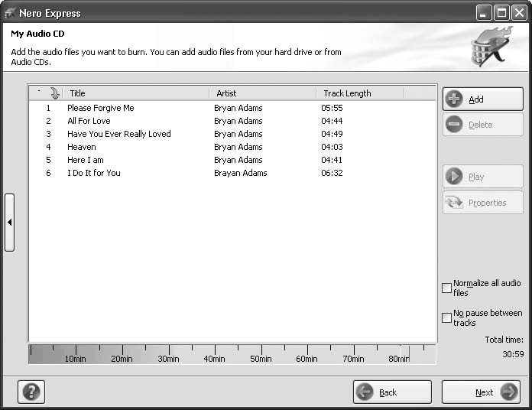Viewport: 532px width, 410px height.
Task: Click the help question mark icon
Action: [31, 392]
